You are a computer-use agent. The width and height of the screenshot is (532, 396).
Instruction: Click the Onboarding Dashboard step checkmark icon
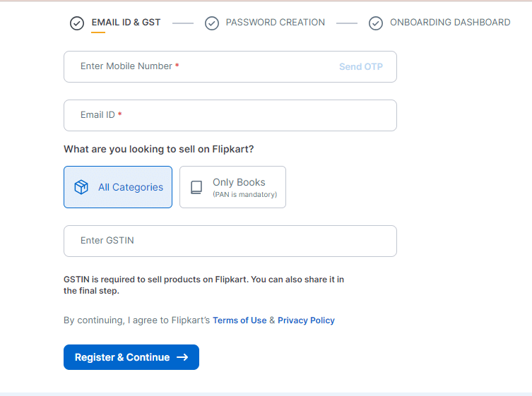tap(376, 23)
